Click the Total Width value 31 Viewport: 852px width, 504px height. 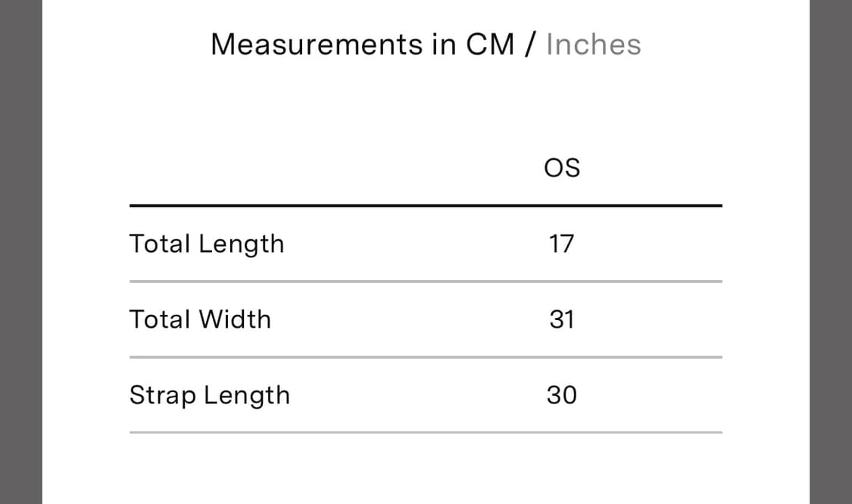562,319
